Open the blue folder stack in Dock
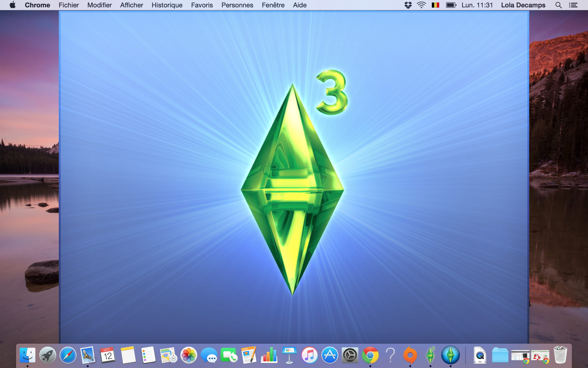This screenshot has height=368, width=588. (500, 355)
